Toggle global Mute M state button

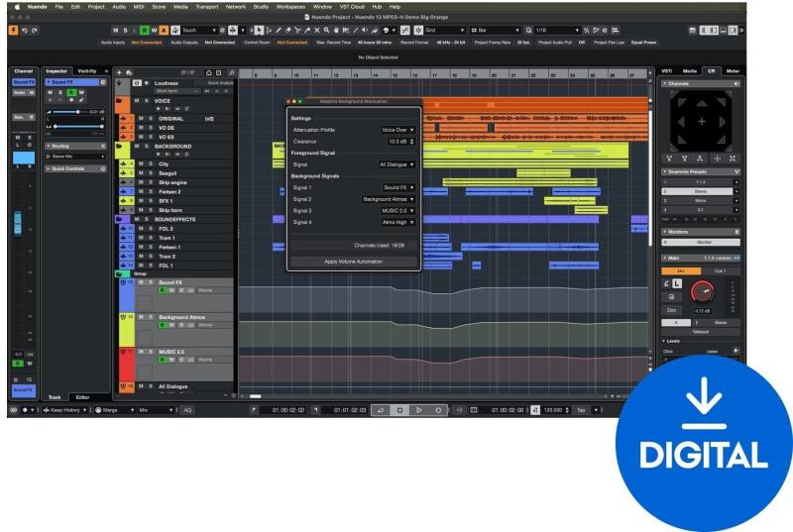(x=116, y=31)
